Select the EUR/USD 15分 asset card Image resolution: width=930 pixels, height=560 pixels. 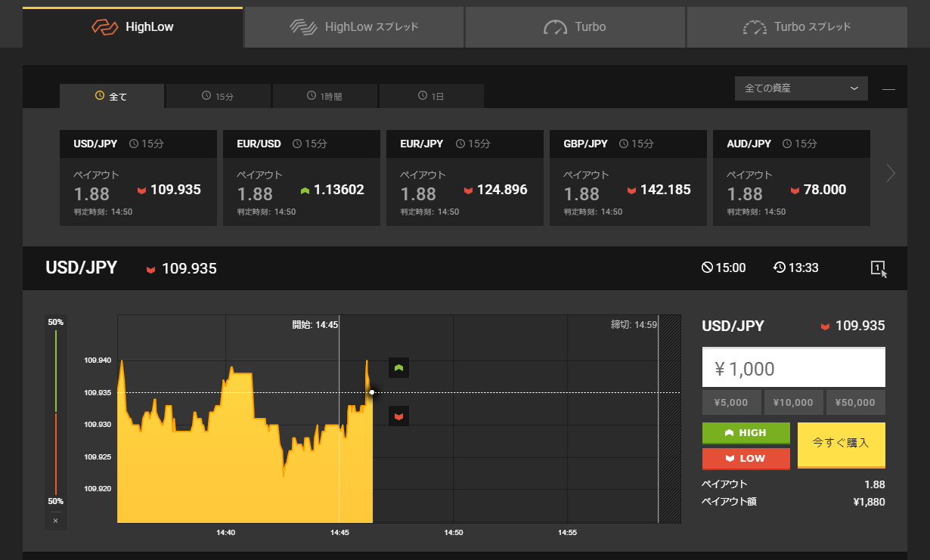302,178
